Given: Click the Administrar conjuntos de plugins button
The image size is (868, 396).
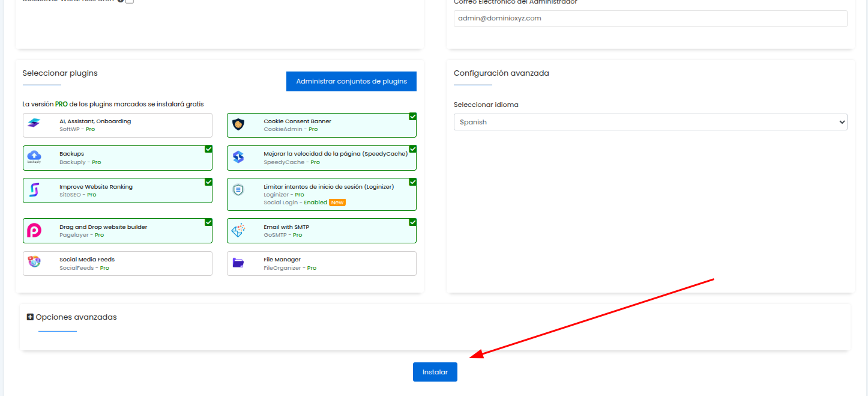Looking at the screenshot, I should coord(351,81).
